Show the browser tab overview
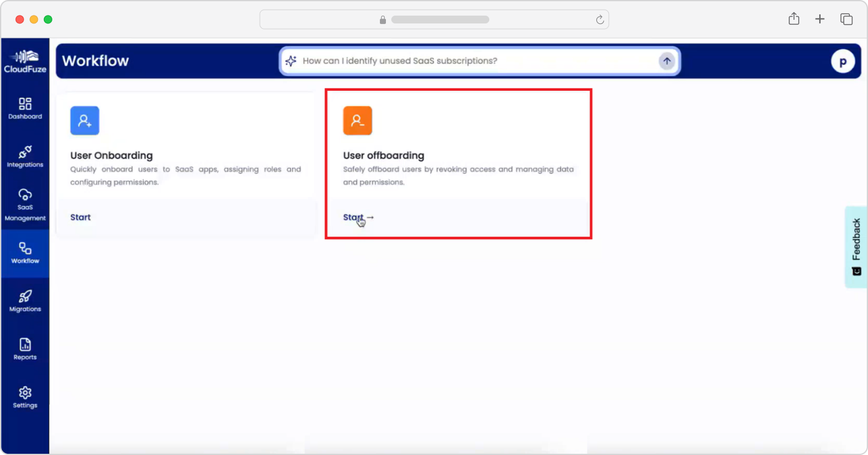 (846, 19)
